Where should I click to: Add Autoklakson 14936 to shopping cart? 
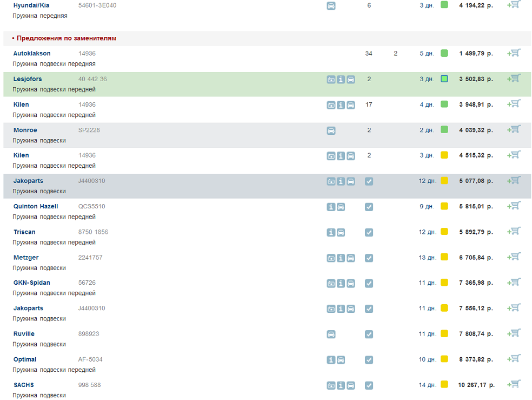click(514, 53)
